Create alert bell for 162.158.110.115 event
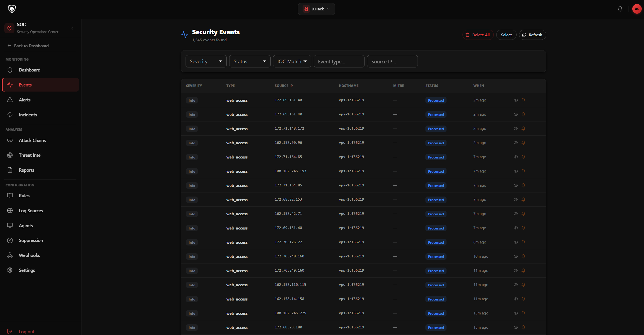644x335 pixels. [523, 285]
